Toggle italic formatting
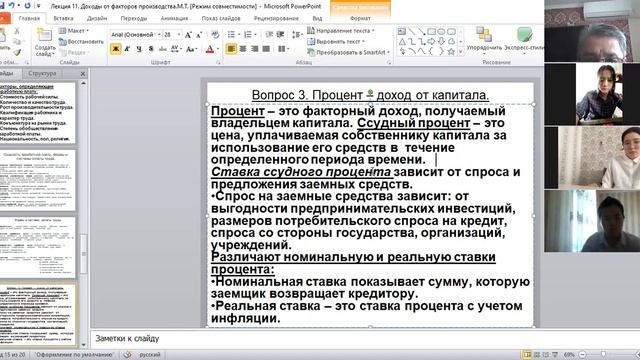This screenshot has width=640, height=360. 127,49
